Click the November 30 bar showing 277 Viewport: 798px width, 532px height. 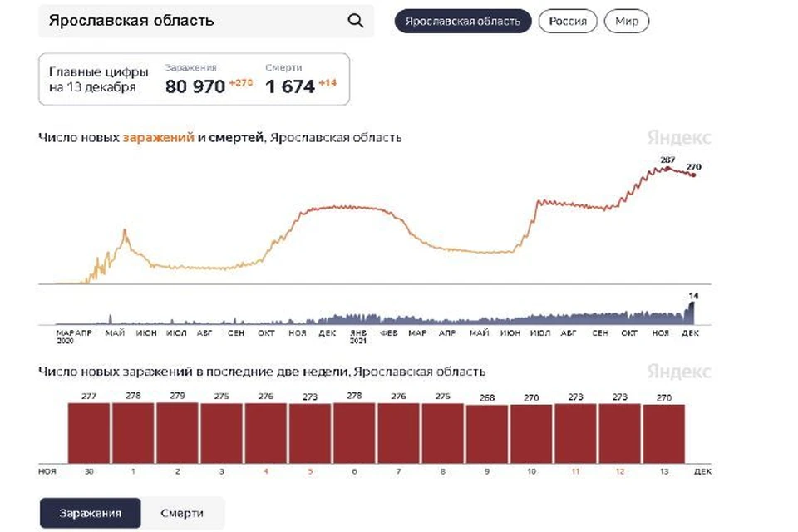(89, 433)
